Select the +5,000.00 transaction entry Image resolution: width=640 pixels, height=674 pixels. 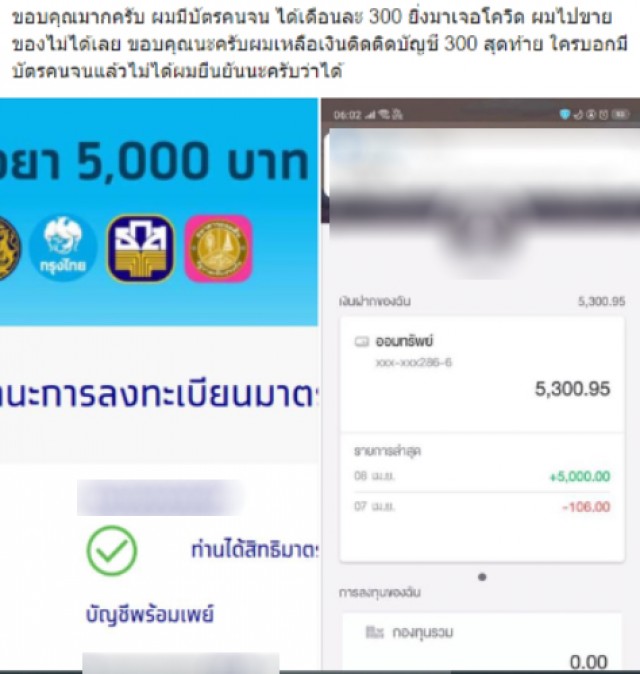pyautogui.click(x=482, y=476)
